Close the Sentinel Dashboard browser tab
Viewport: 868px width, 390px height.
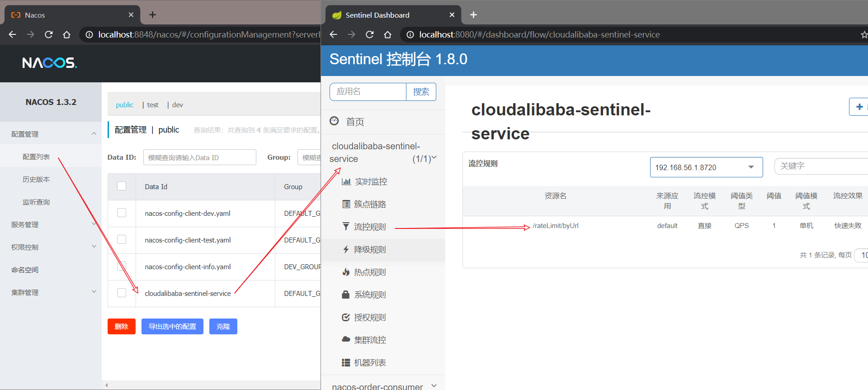click(452, 15)
